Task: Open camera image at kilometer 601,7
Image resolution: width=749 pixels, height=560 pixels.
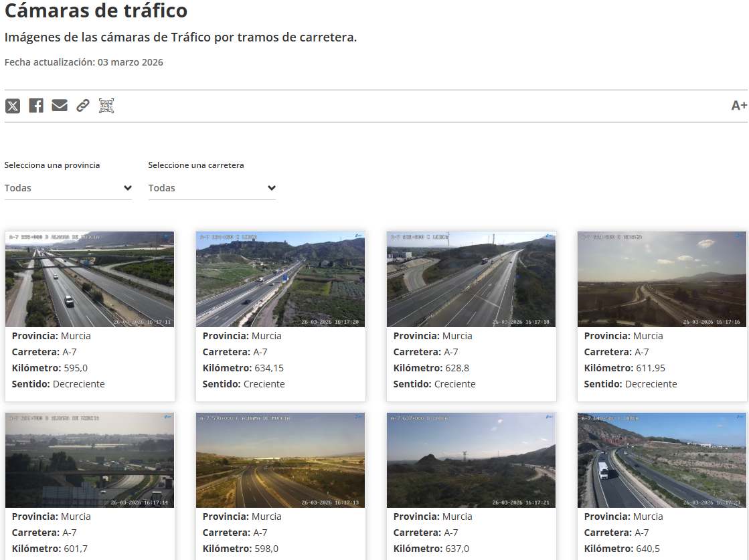Action: pos(90,460)
